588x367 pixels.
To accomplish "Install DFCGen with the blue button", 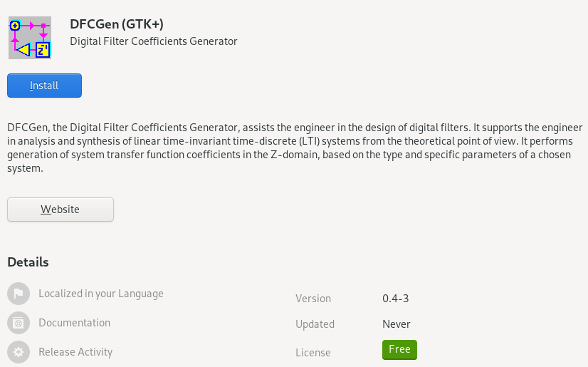I will pos(44,86).
